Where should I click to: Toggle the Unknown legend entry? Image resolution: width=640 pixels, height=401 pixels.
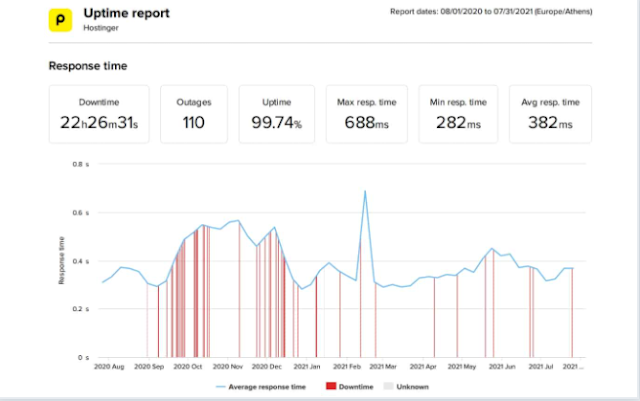pyautogui.click(x=407, y=386)
